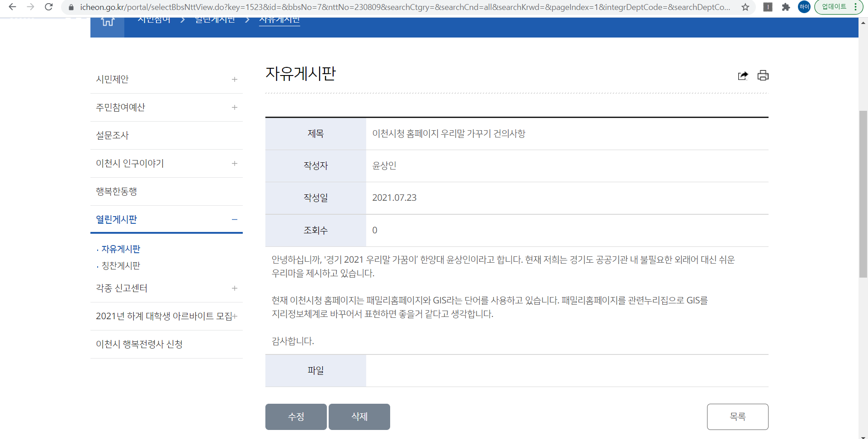Expand the 시민제안 sidebar menu
This screenshot has width=868, height=439.
pyautogui.click(x=234, y=80)
